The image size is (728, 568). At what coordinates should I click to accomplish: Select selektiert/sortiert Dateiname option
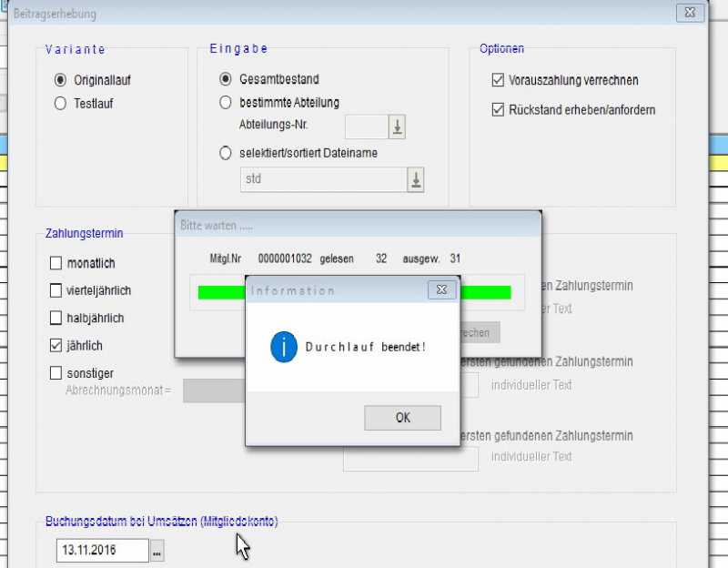226,153
